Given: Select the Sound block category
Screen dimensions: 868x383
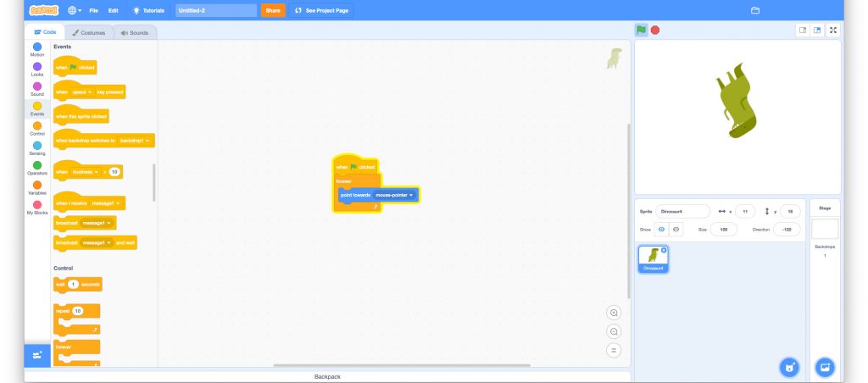Looking at the screenshot, I should click(x=37, y=89).
